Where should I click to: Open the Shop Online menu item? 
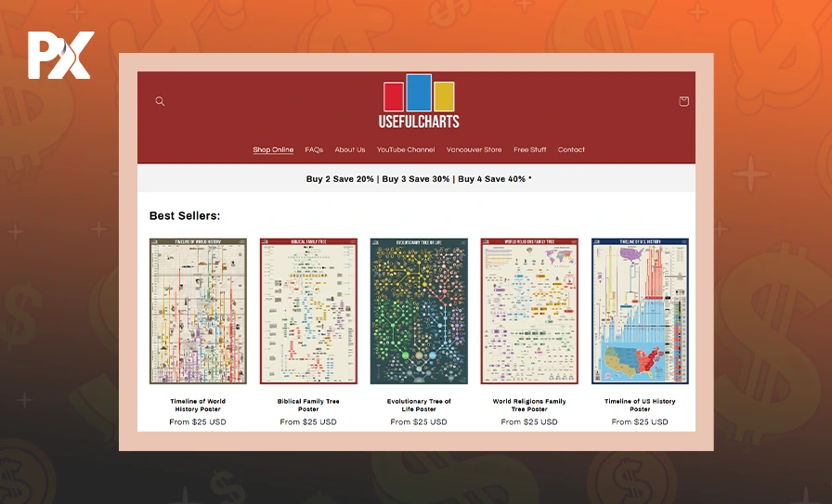point(273,149)
